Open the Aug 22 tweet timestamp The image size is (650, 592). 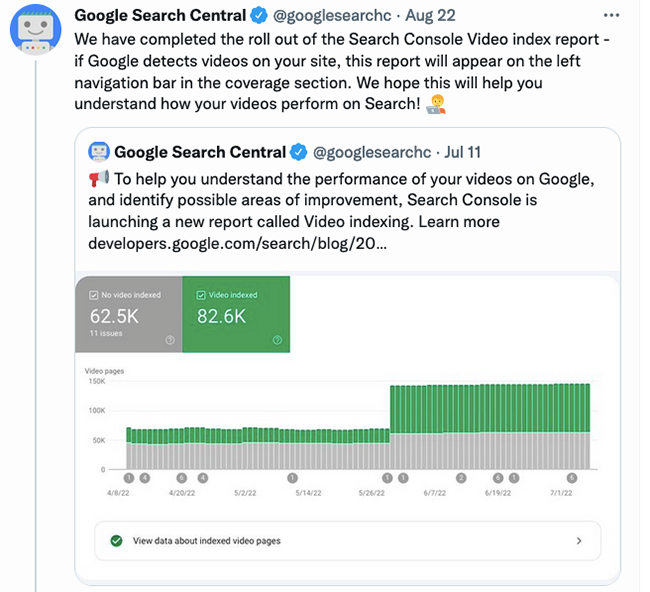point(430,15)
